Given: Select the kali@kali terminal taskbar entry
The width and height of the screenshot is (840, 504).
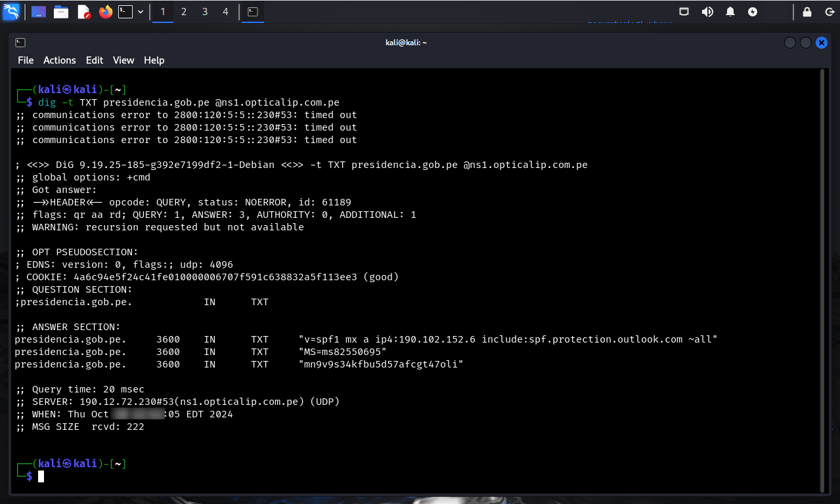Looking at the screenshot, I should 252,11.
